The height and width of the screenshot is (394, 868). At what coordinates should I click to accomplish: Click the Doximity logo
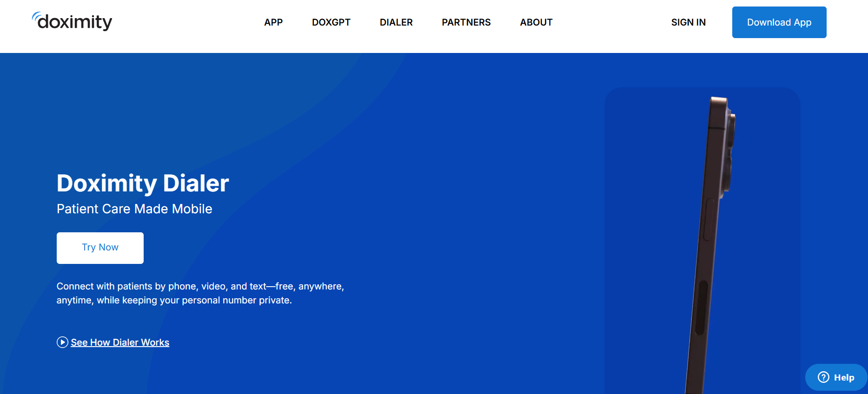click(72, 21)
